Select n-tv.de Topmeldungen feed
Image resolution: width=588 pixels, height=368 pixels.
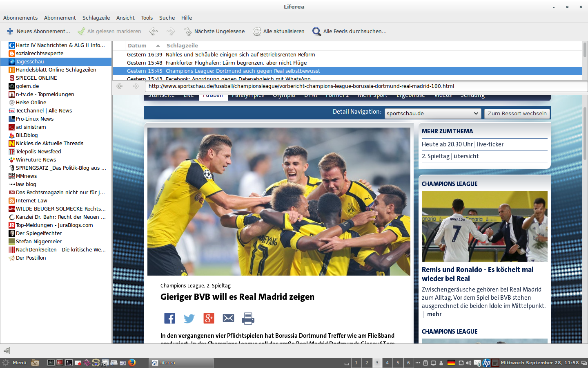(x=56, y=94)
